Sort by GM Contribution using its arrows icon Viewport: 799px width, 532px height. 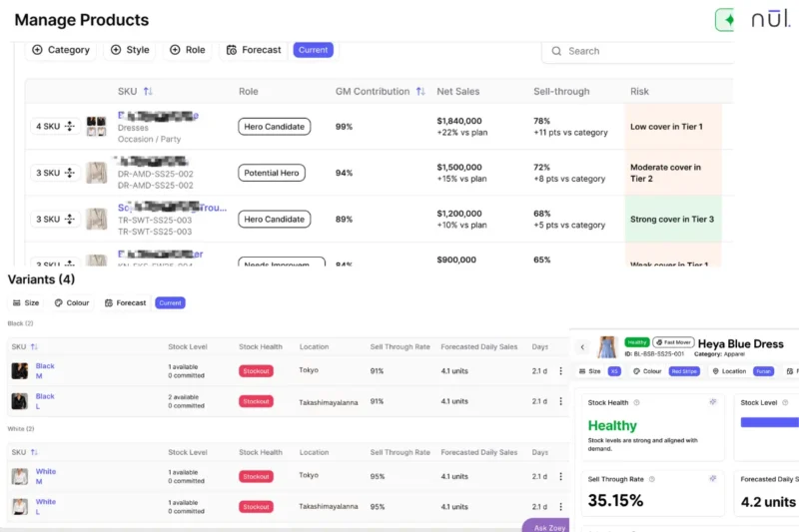(420, 91)
